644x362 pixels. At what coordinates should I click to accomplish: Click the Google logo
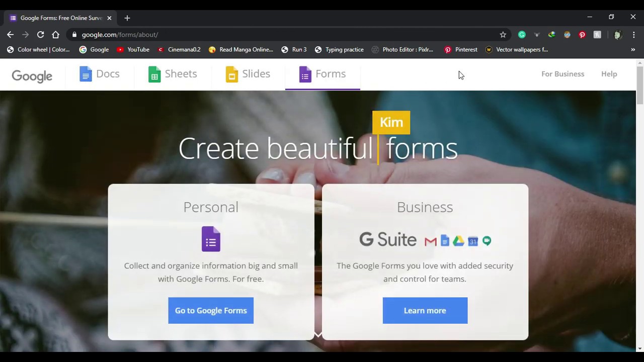32,76
